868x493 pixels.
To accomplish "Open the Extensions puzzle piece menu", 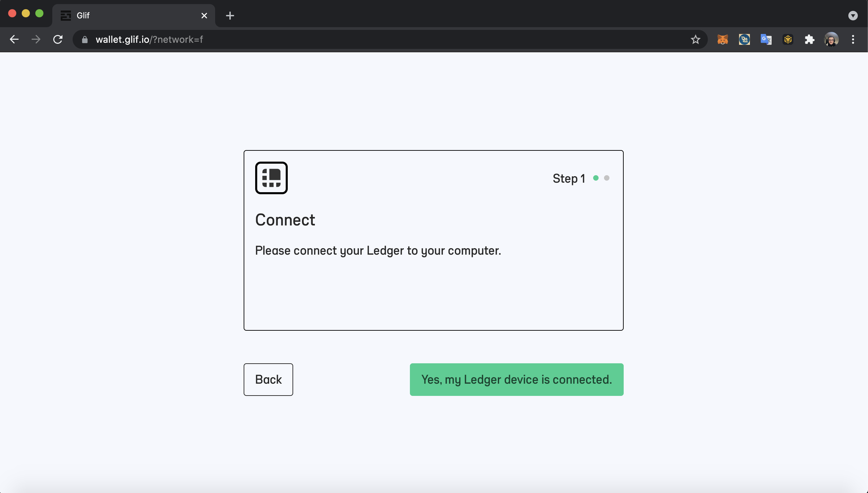I will pos(809,39).
